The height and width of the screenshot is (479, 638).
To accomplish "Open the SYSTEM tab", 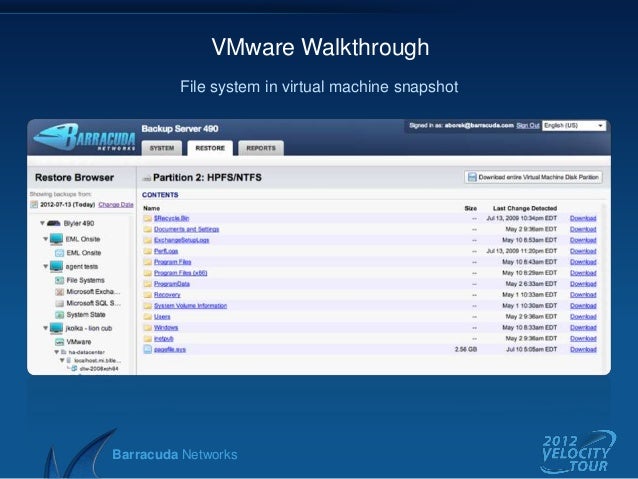I will [162, 148].
